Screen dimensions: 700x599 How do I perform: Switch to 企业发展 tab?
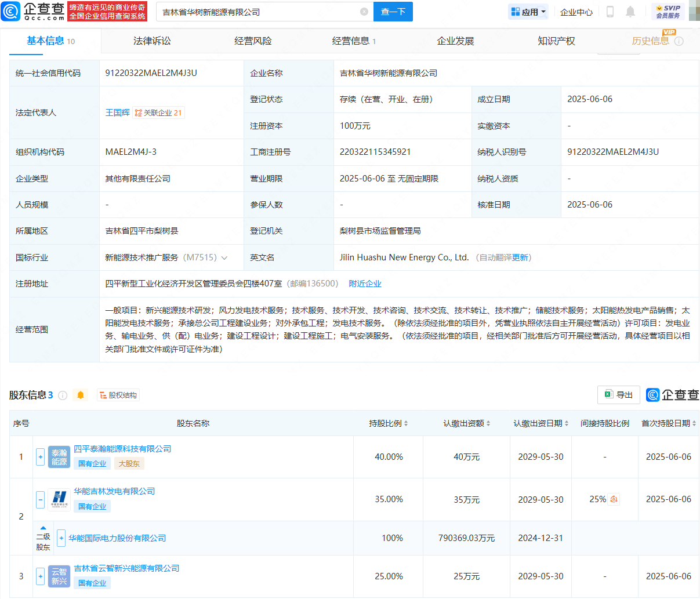[x=455, y=41]
